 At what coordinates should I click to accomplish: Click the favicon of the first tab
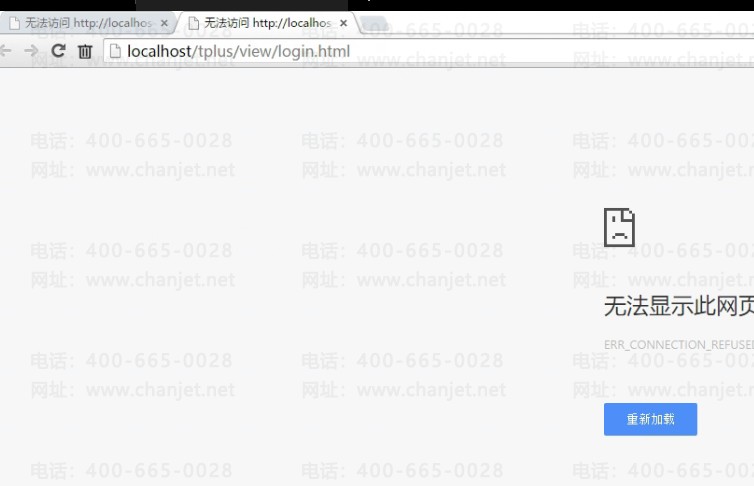(14, 23)
